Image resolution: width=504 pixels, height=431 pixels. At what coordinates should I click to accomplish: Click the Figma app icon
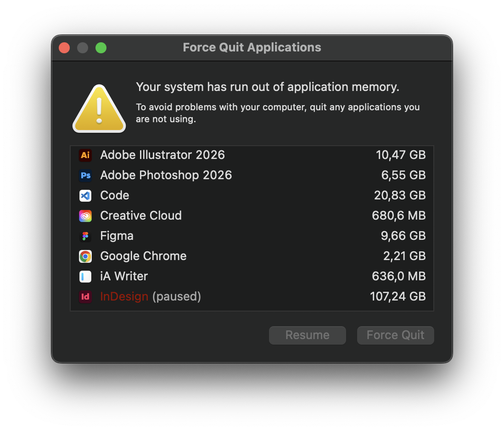[85, 236]
